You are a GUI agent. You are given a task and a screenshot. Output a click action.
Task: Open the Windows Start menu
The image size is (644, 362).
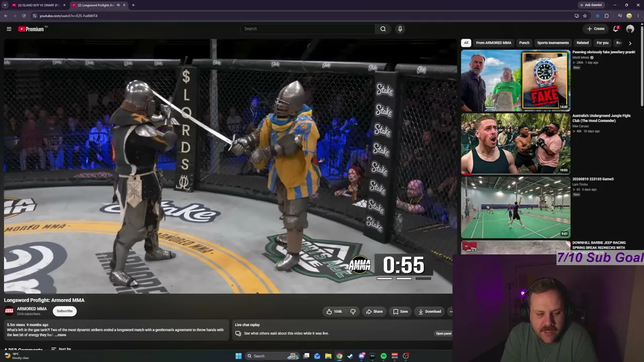pos(238,356)
